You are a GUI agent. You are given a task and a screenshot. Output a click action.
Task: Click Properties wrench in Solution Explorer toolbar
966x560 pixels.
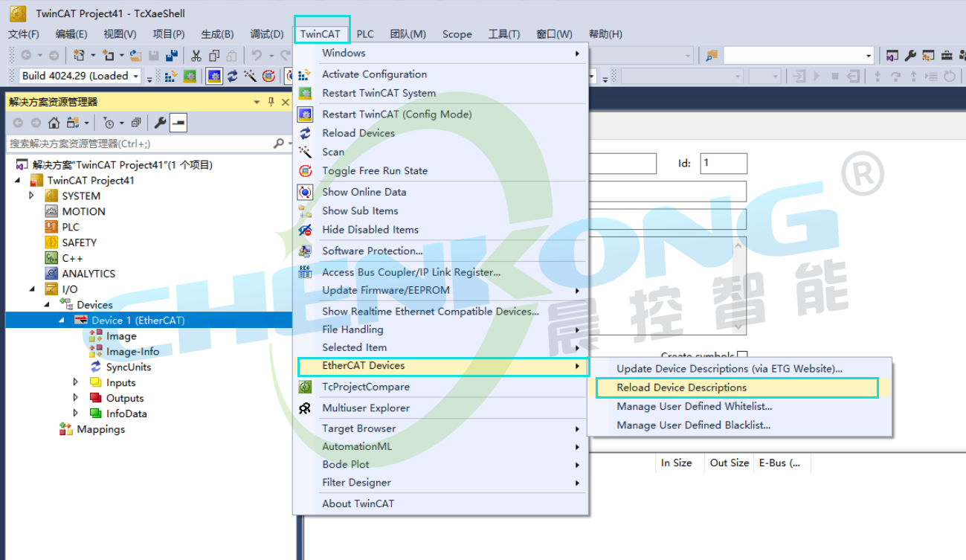[161, 123]
